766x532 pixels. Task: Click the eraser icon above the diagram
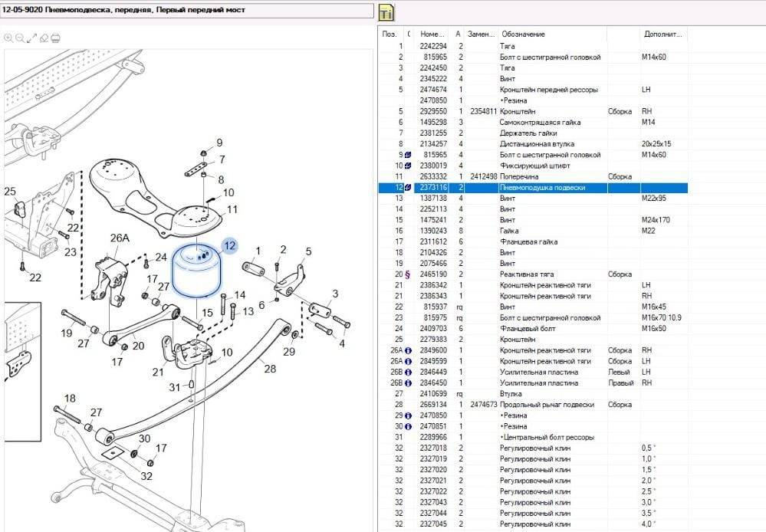click(x=44, y=37)
